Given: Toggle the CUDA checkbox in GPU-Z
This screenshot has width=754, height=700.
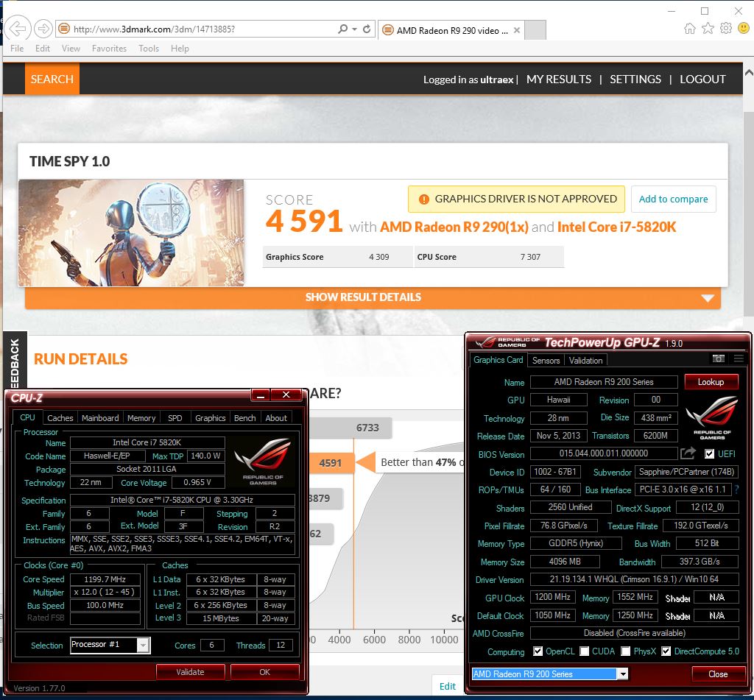Looking at the screenshot, I should tap(584, 651).
